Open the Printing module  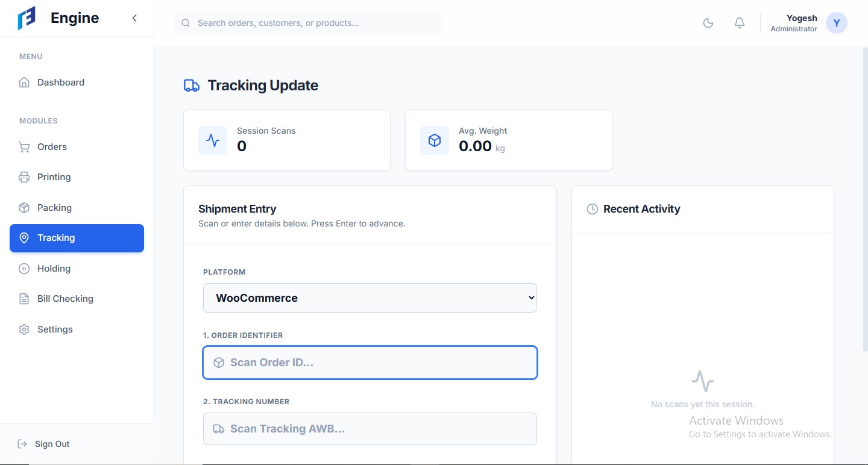pos(54,177)
